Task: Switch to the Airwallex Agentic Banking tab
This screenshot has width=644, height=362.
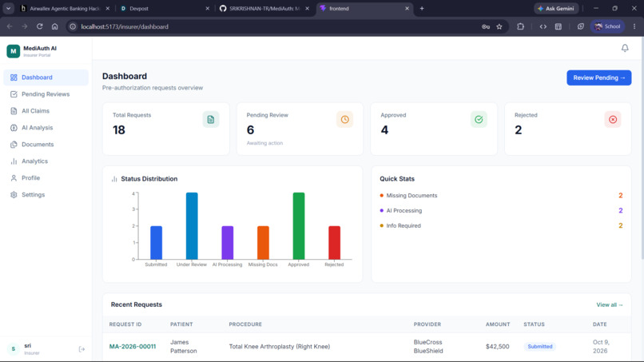Action: (x=66, y=8)
